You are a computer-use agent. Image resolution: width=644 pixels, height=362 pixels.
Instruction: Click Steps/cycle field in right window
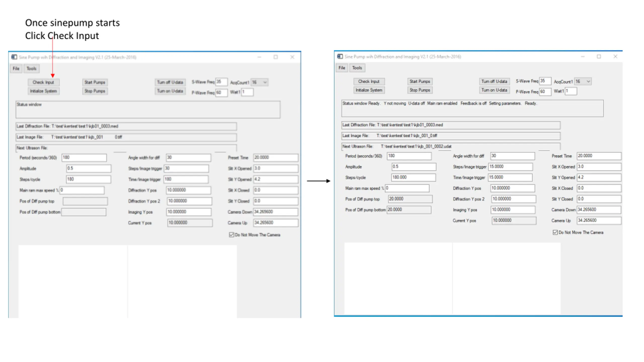pos(414,177)
